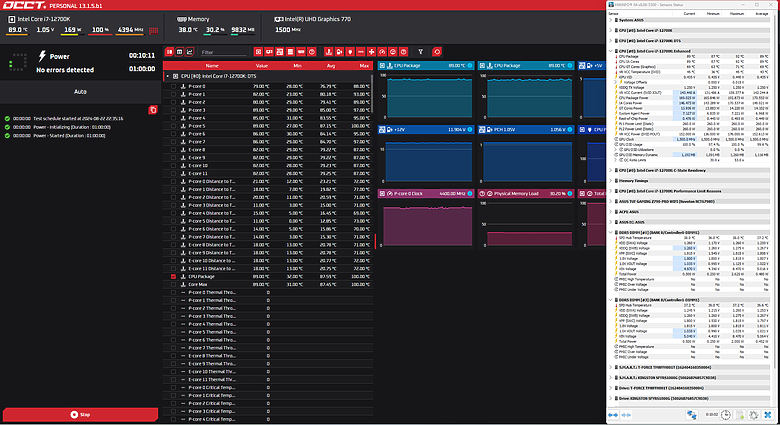Screen dimensions: 780x425
Task: Toggle the memory category filter icon
Action: coord(301,52)
